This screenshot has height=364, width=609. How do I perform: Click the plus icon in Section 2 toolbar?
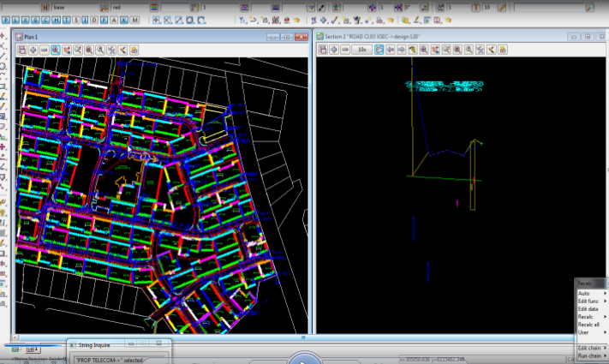334,50
